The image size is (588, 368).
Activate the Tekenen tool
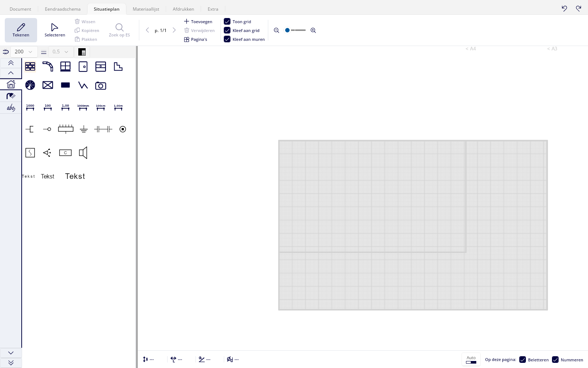tap(21, 30)
